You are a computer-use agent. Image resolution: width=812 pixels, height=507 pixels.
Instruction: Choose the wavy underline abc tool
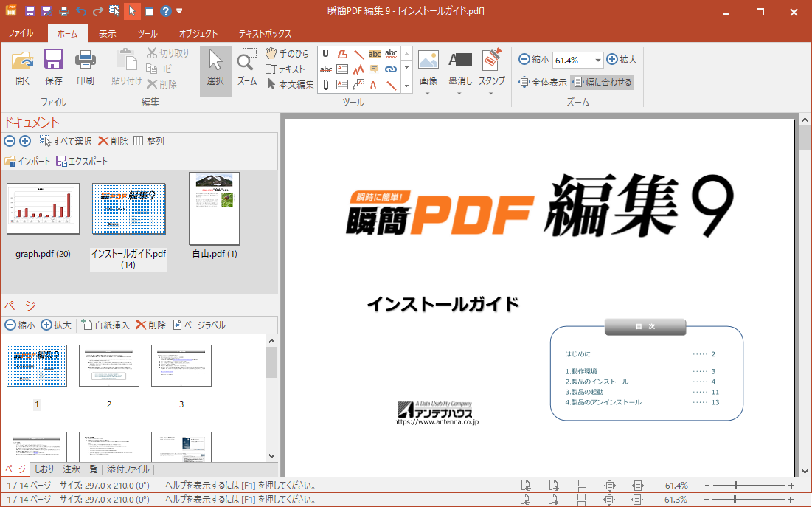coord(391,54)
